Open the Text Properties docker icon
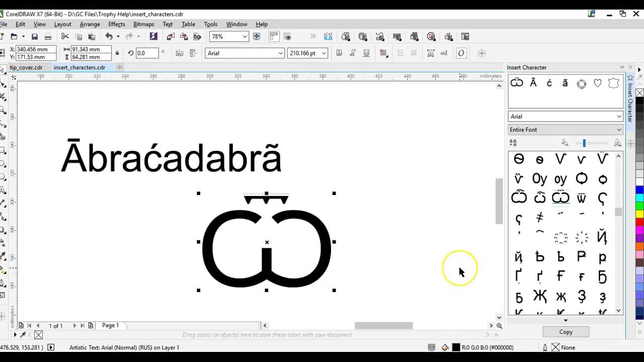644x362 pixels. point(430,53)
